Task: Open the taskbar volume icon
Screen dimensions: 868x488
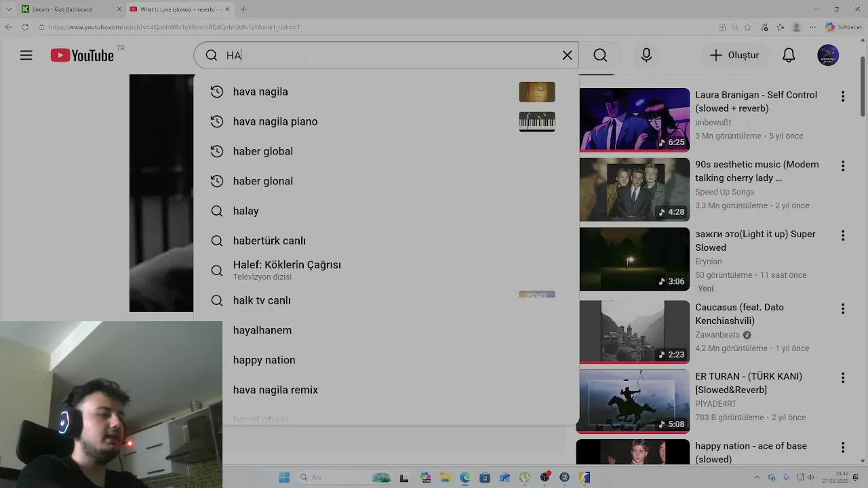Action: (811, 478)
